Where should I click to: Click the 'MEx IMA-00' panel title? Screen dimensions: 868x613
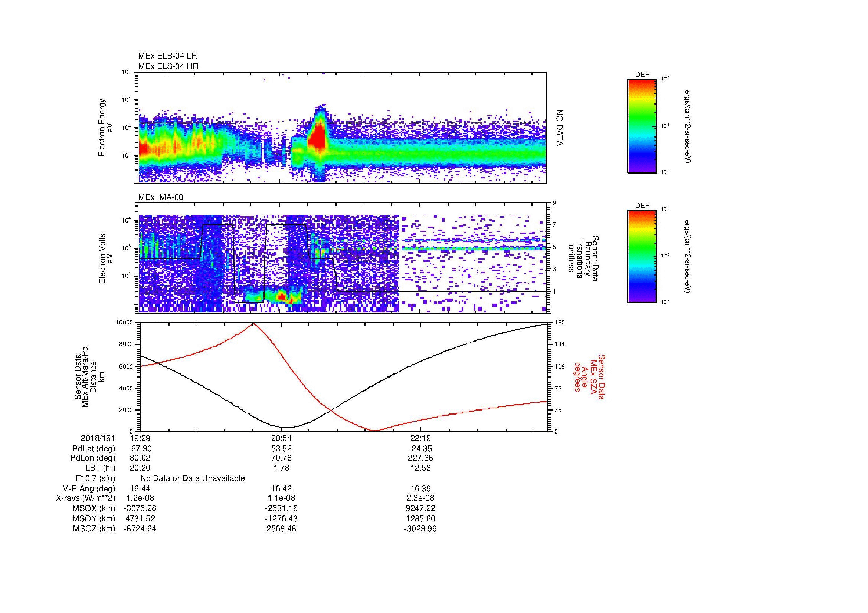pyautogui.click(x=161, y=197)
